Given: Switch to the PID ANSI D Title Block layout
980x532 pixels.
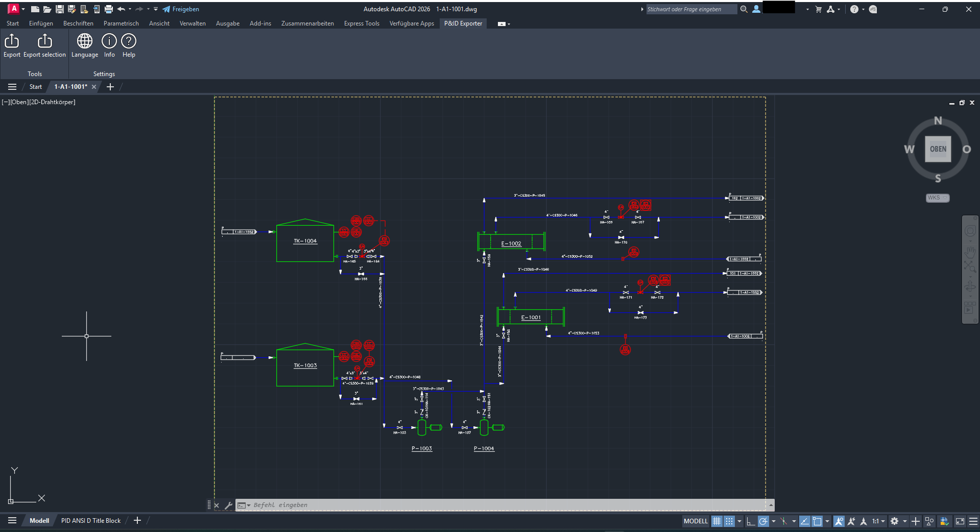Looking at the screenshot, I should (x=91, y=520).
